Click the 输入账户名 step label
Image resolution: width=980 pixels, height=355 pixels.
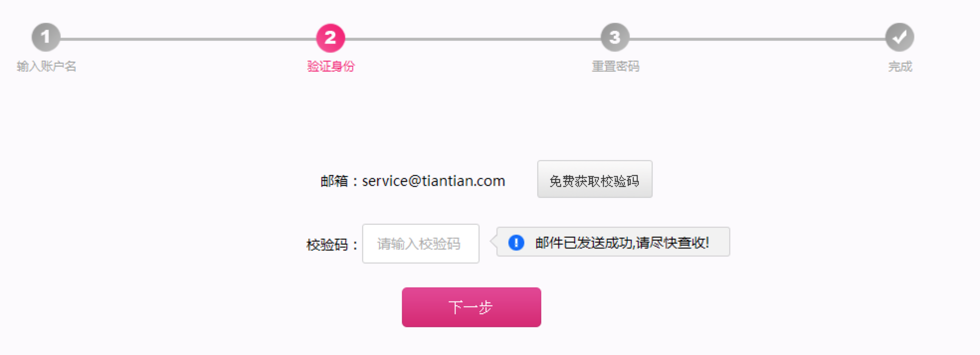click(46, 66)
